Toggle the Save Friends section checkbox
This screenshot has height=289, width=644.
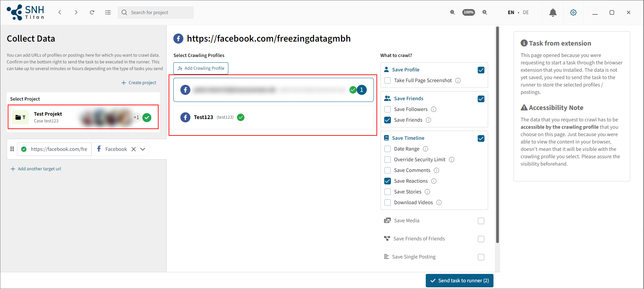point(481,99)
